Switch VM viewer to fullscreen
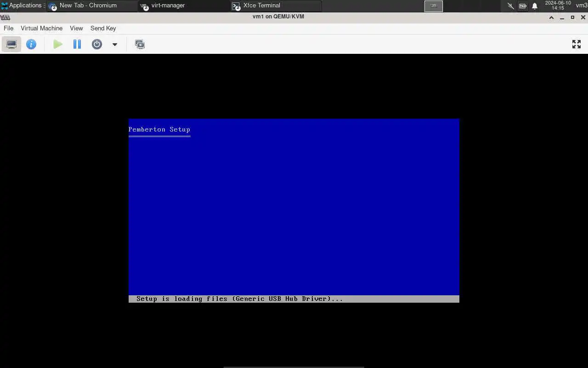 click(x=577, y=44)
